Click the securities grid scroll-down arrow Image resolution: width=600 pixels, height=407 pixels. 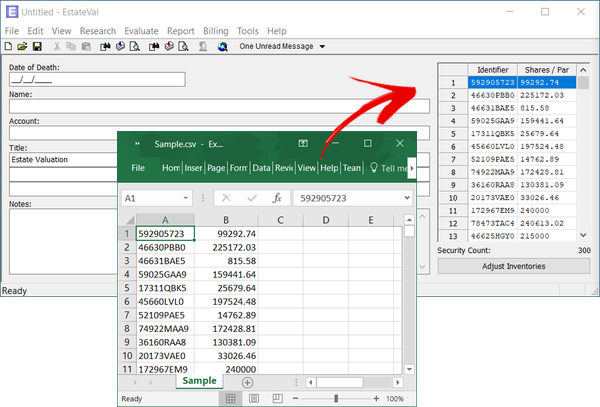(583, 235)
